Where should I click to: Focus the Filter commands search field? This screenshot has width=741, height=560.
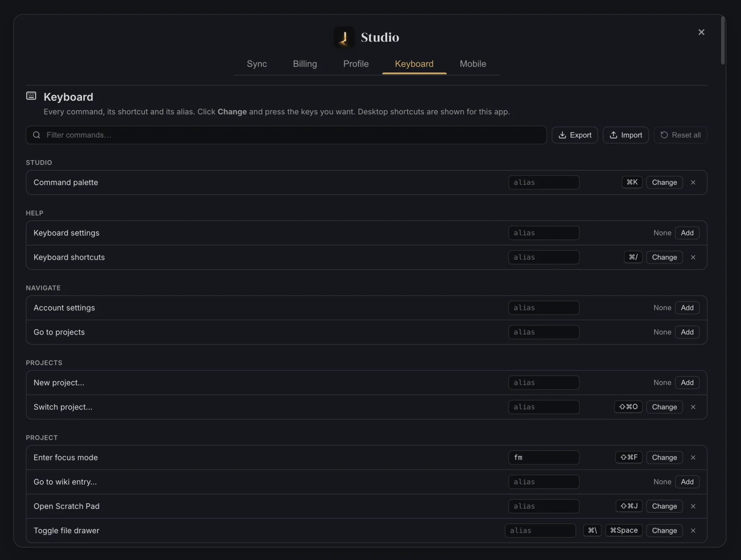click(x=286, y=135)
